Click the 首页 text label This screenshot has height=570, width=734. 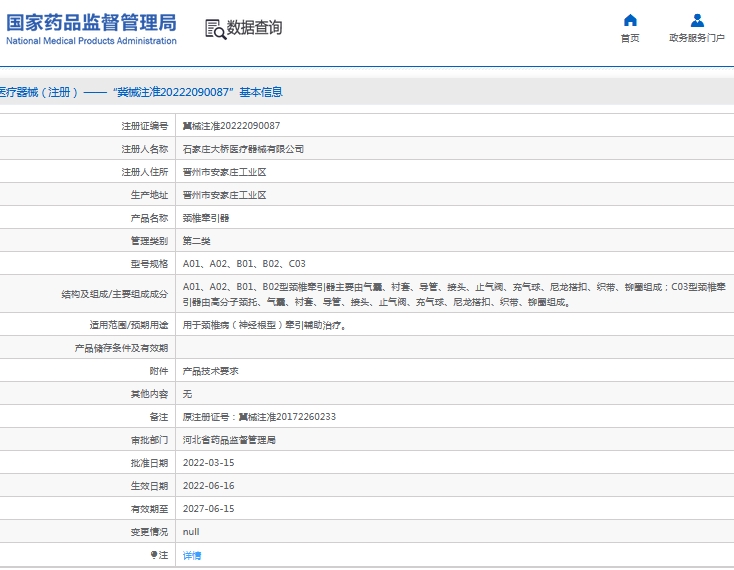[x=630, y=38]
